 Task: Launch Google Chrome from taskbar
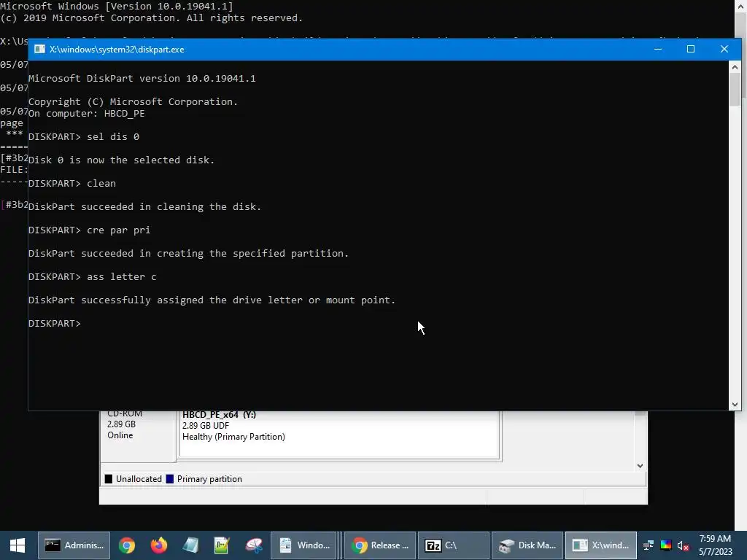(127, 545)
